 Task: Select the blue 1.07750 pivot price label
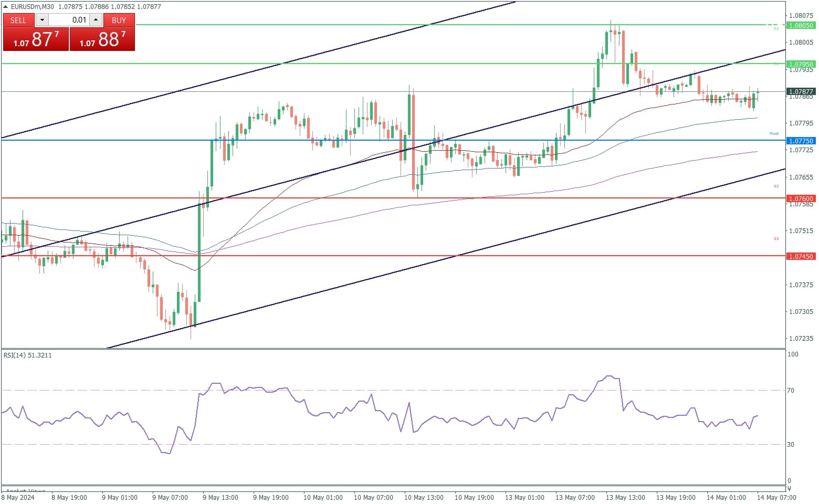click(x=801, y=141)
